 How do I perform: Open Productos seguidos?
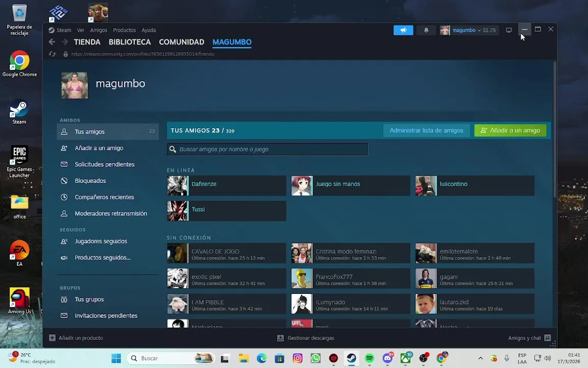tap(108, 258)
